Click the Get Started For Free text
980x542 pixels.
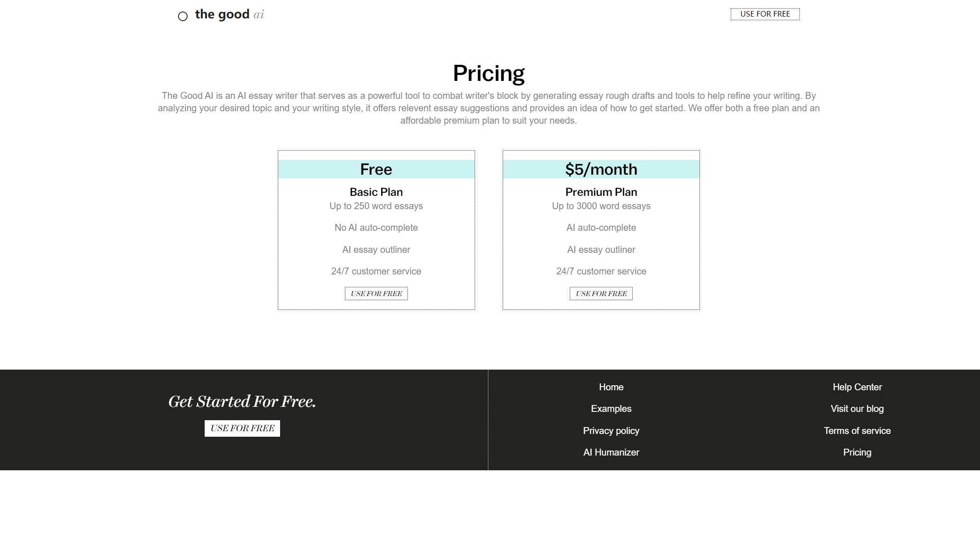(x=242, y=401)
